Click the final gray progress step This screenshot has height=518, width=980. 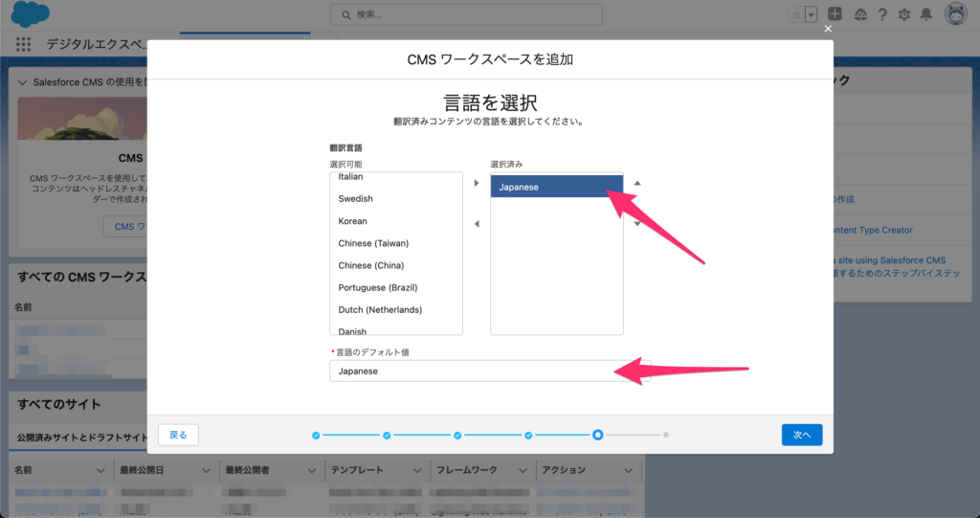tap(666, 435)
